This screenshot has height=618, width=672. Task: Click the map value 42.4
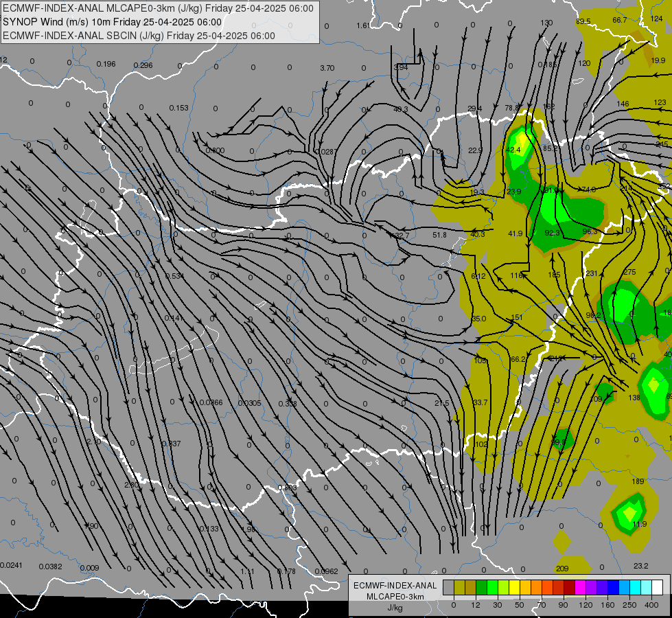tap(513, 150)
